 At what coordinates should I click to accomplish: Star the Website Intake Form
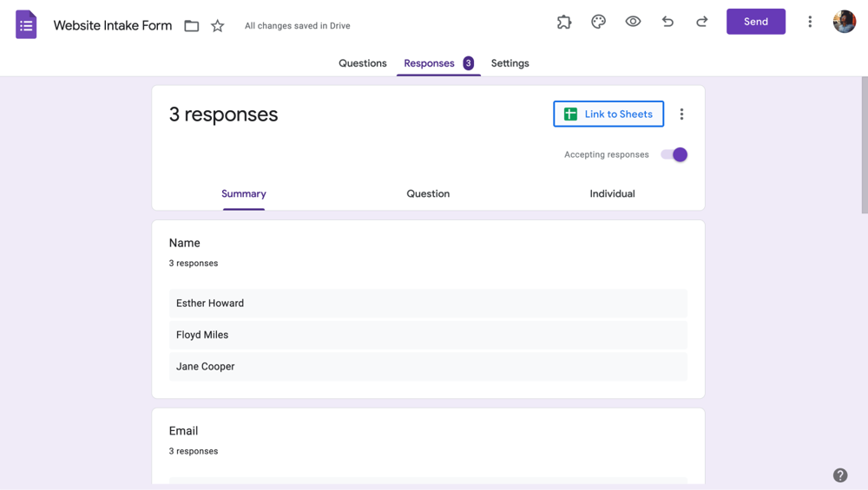point(218,25)
